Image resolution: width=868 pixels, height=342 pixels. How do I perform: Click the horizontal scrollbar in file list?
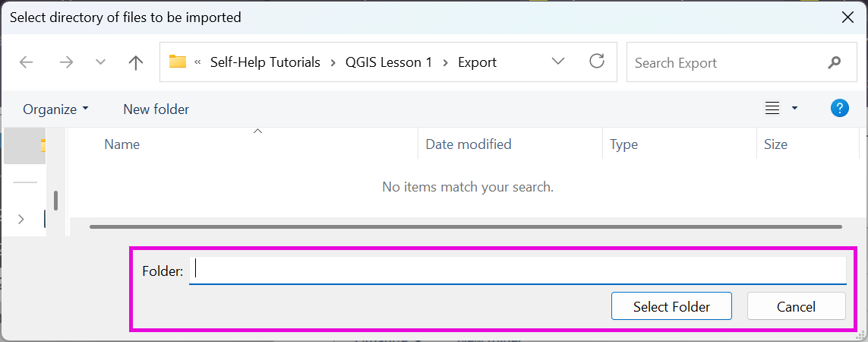pos(465,226)
